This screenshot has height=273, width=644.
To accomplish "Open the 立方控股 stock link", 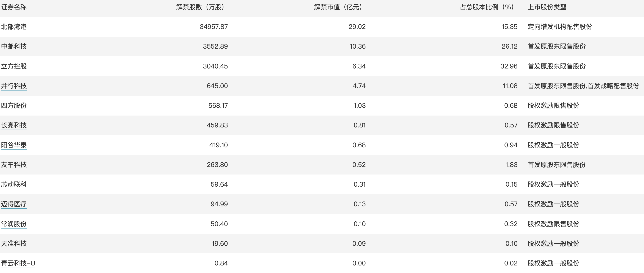I will coord(14,66).
